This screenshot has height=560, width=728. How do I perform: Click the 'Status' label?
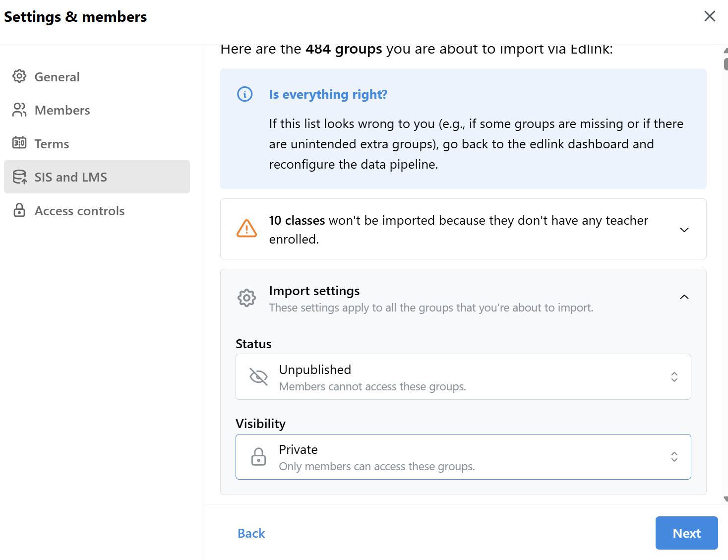[253, 344]
